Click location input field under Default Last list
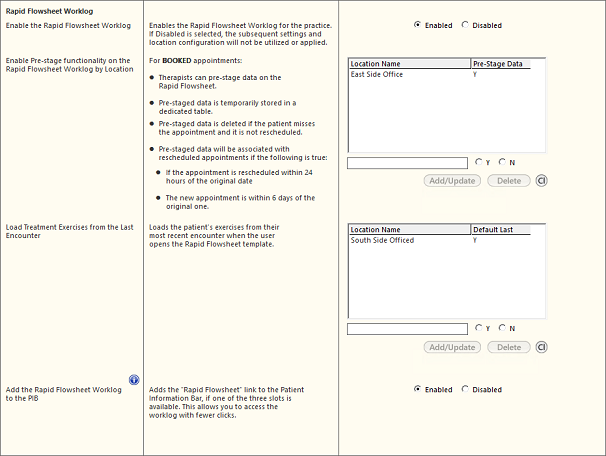 point(407,329)
